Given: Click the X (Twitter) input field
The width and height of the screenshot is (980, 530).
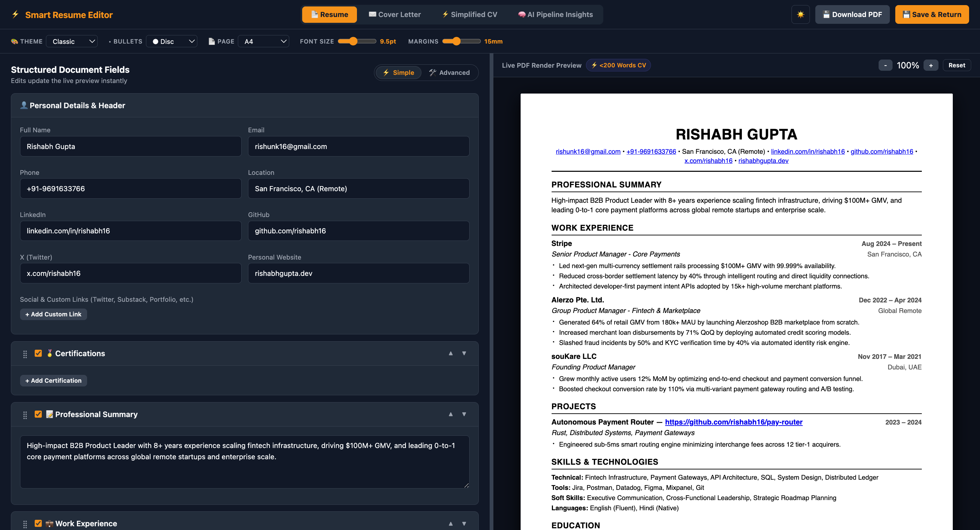Looking at the screenshot, I should coord(130,274).
